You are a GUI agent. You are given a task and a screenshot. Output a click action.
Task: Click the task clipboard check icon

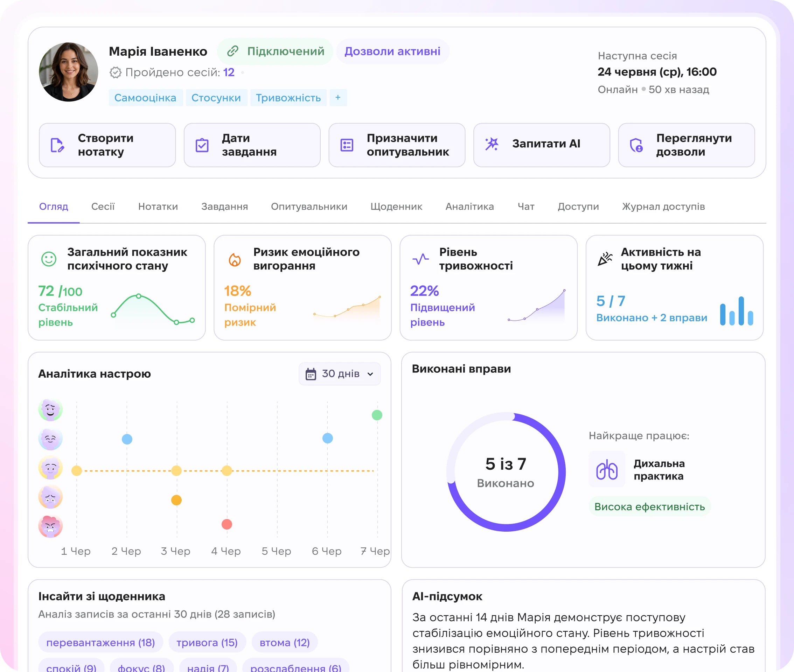202,145
